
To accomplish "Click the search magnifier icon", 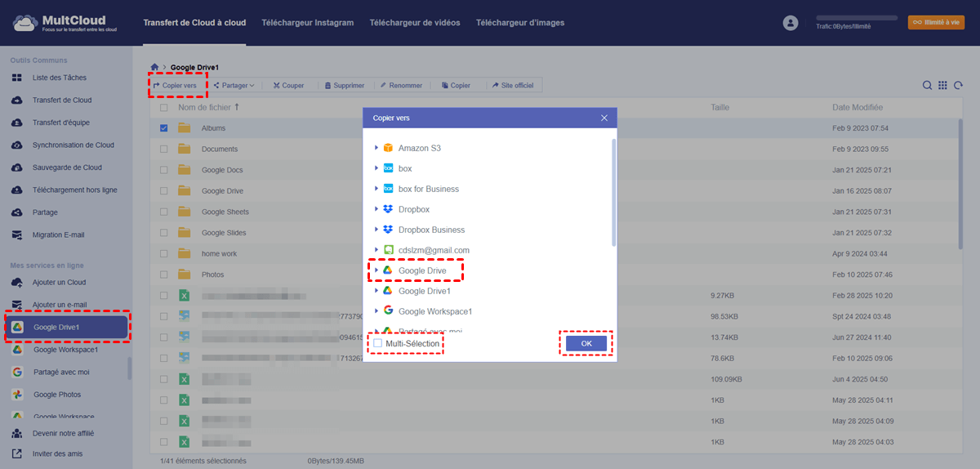I will point(928,85).
